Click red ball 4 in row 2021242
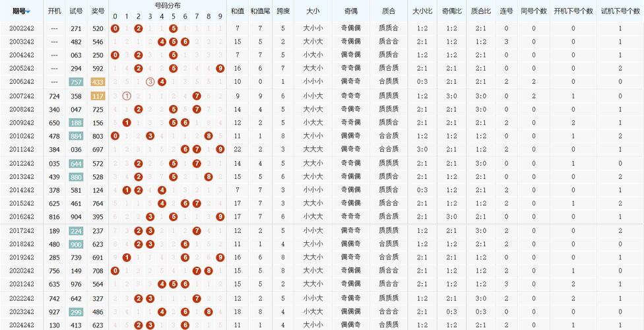The width and height of the screenshot is (644, 330). point(162,284)
